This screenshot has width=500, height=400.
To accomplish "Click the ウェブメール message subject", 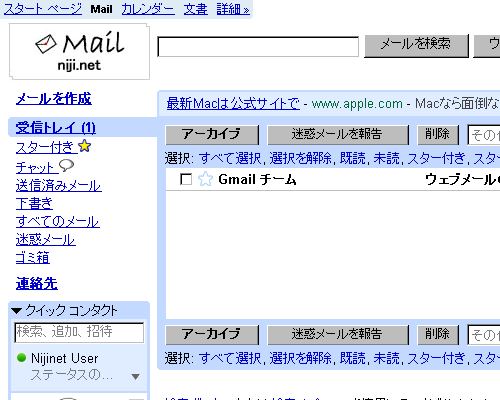I will [462, 179].
